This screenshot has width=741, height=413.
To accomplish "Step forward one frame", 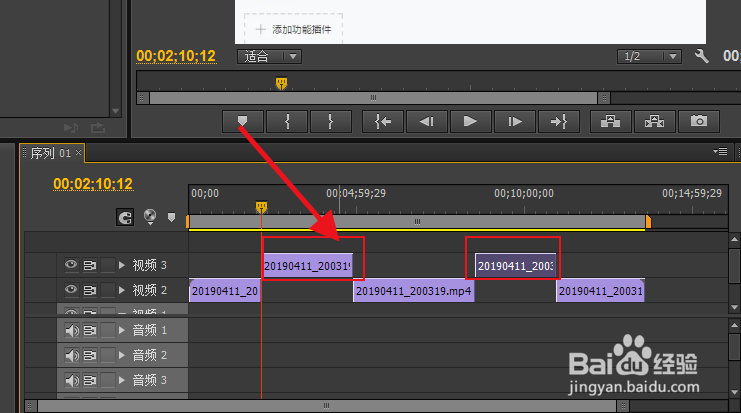I will (x=515, y=121).
